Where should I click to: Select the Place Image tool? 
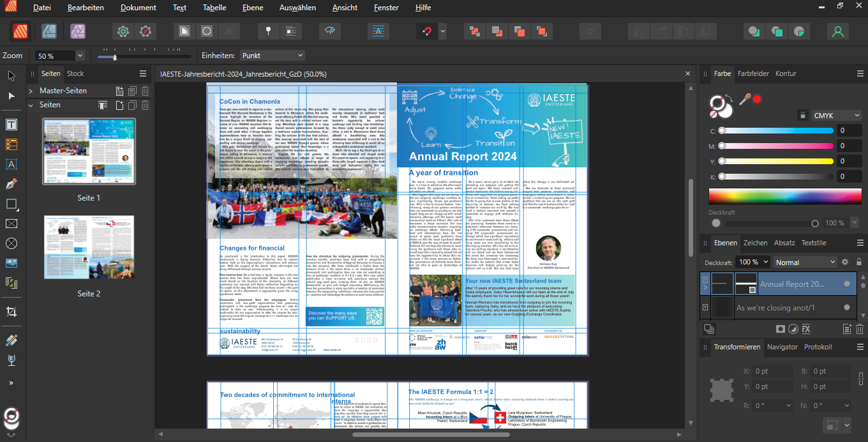pos(11,263)
